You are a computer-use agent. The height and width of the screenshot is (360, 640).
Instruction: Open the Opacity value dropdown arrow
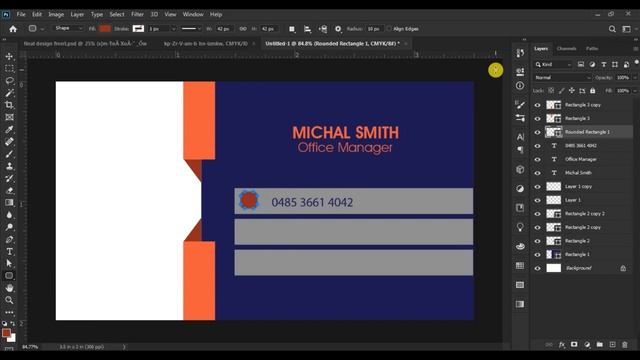click(x=635, y=78)
